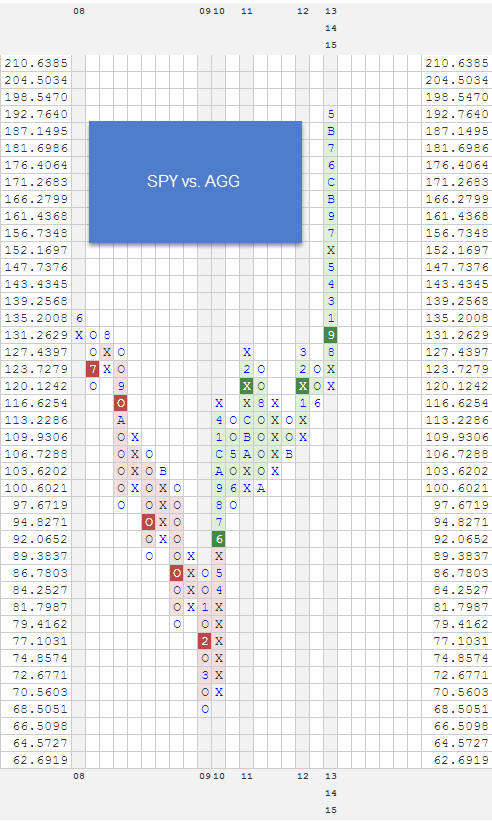Select the red 2 cell at 77.1031
This screenshot has height=821, width=492.
coord(205,641)
